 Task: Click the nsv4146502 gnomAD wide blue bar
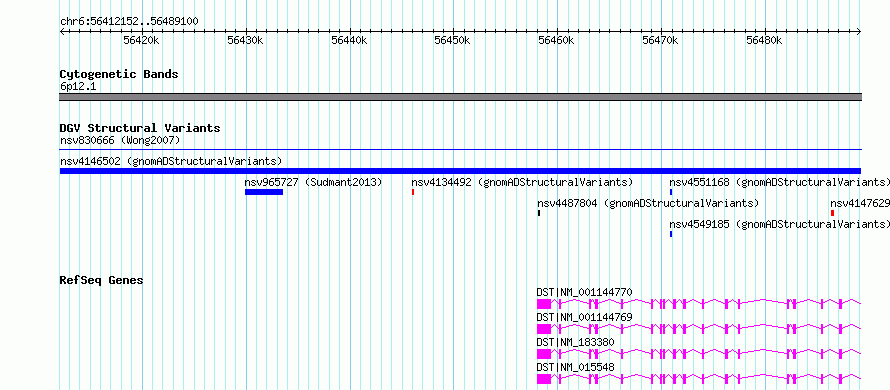tap(460, 171)
